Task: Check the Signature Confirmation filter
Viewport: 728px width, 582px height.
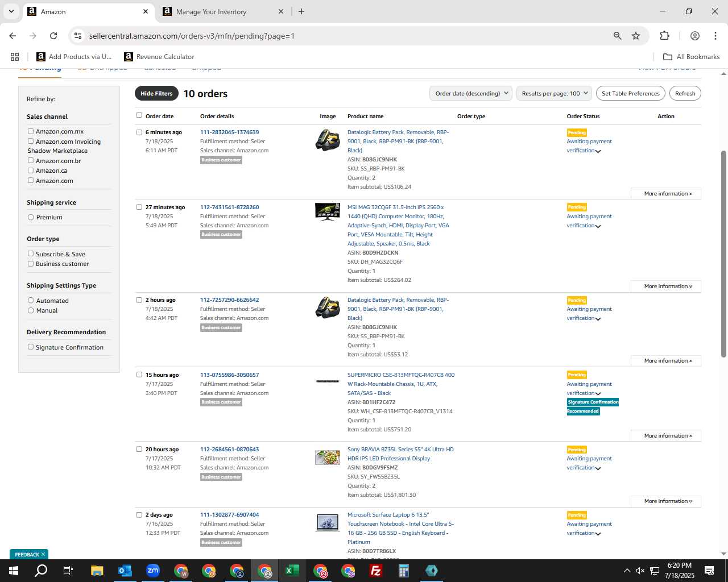Action: click(x=31, y=347)
